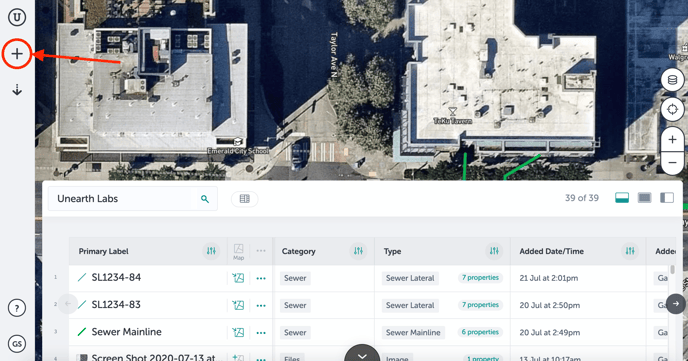Image resolution: width=688 pixels, height=361 pixels.
Task: Open the column layout settings icon
Action: (244, 199)
